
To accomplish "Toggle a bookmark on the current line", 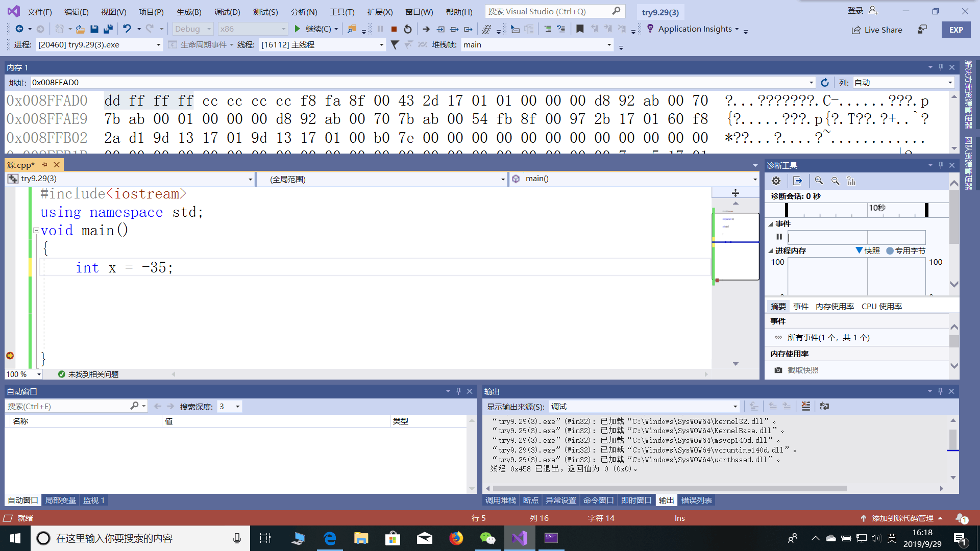I will pyautogui.click(x=580, y=29).
